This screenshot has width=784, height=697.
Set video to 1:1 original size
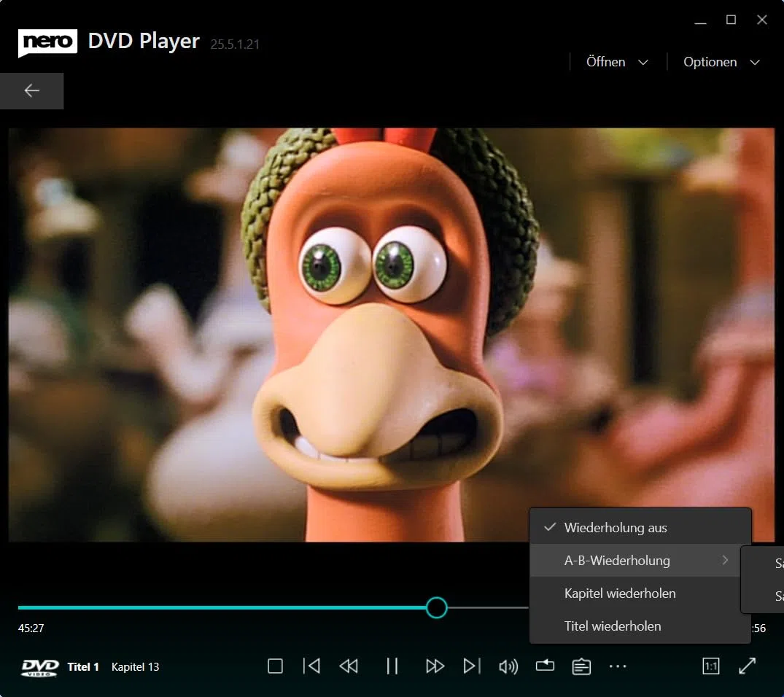[710, 666]
